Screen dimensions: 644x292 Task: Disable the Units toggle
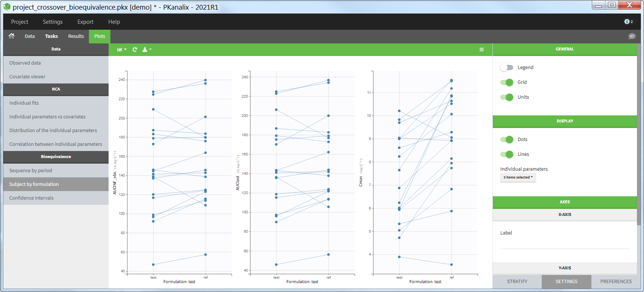click(507, 97)
